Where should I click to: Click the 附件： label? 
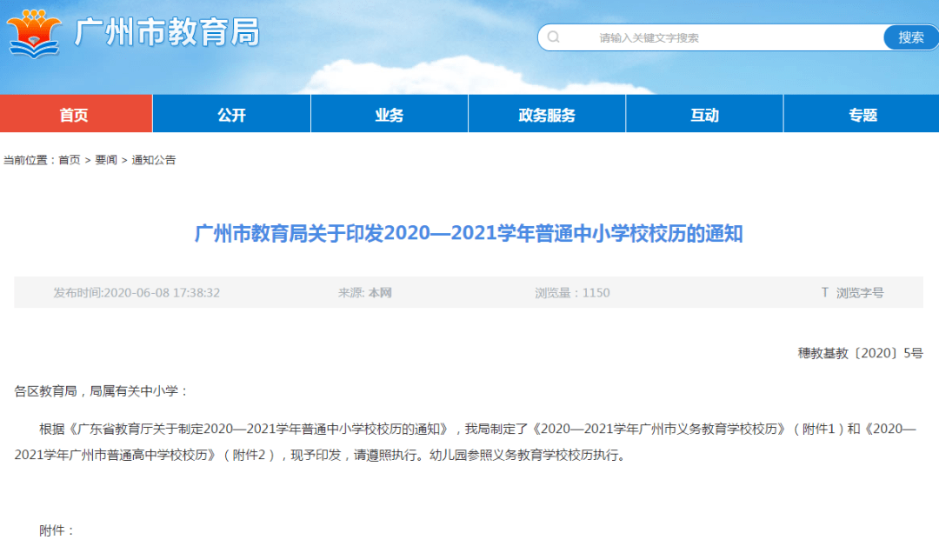click(57, 530)
